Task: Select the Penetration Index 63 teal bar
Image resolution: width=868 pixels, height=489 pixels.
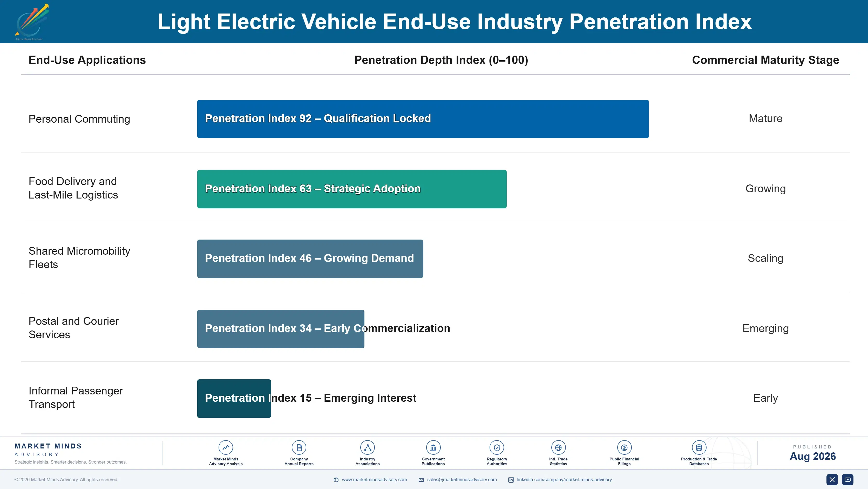Action: [352, 189]
